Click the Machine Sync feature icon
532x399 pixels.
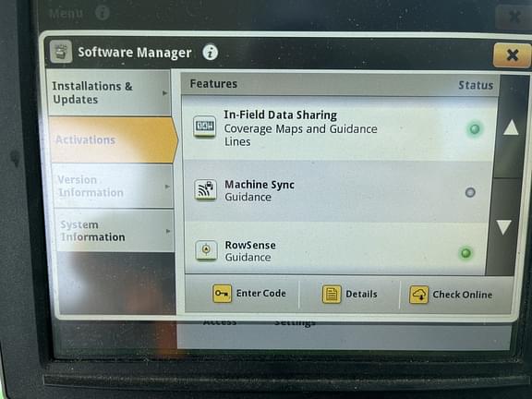pos(206,189)
